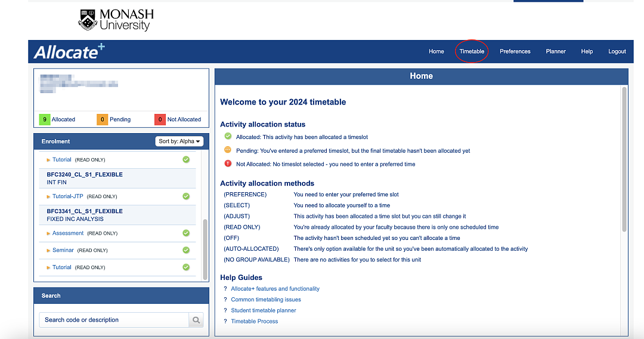Click question mark beside Timetable Process
The height and width of the screenshot is (339, 644).
tap(225, 321)
